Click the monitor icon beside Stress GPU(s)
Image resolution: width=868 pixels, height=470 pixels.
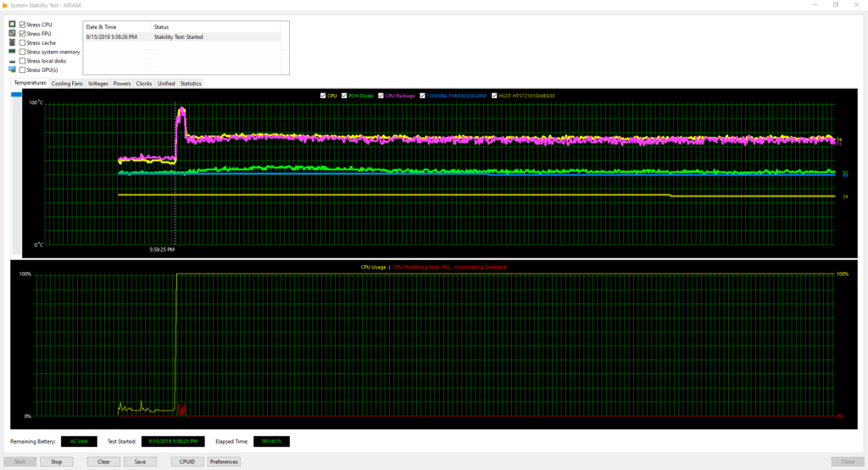(12, 69)
